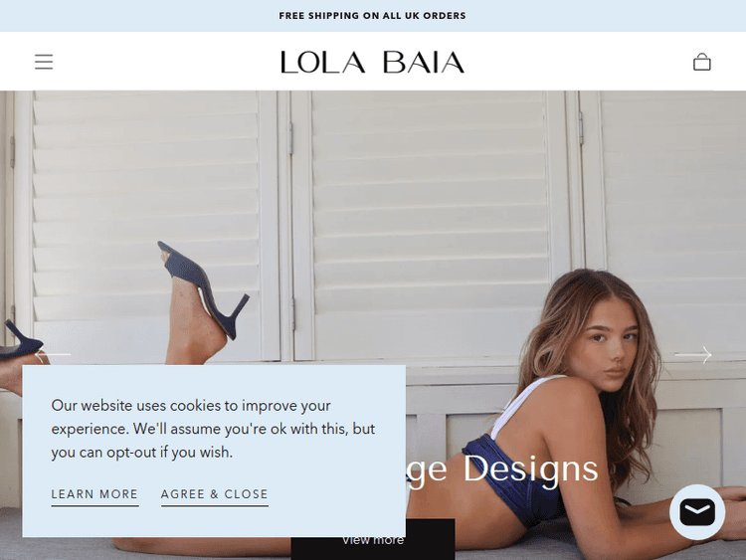Open the Learn More cookie link
Viewport: 746px width, 560px height.
pyautogui.click(x=94, y=494)
